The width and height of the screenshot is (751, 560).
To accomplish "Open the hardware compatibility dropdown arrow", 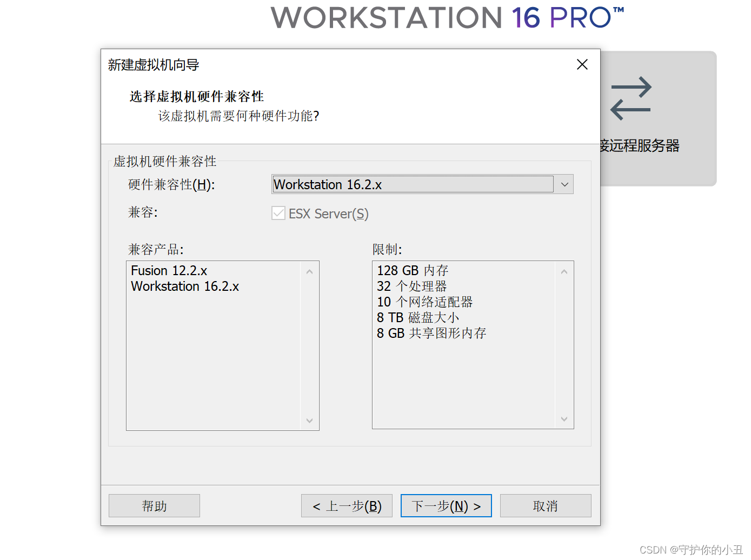I will [564, 184].
